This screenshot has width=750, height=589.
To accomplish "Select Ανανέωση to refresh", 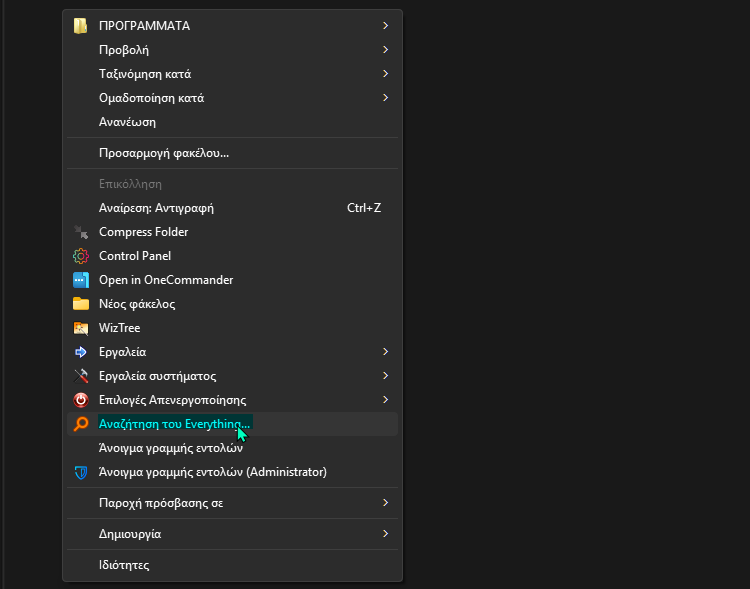I will coord(127,122).
